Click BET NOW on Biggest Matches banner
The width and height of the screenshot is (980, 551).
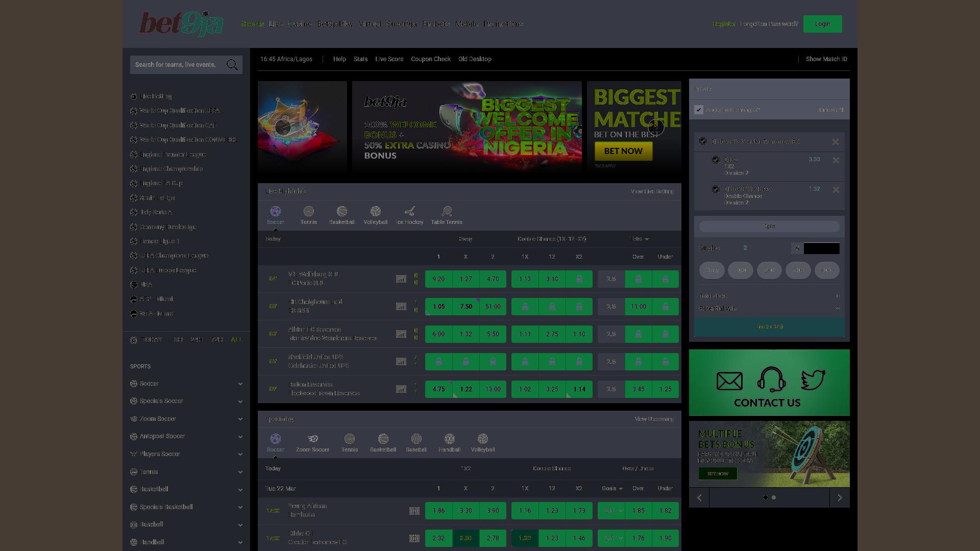tap(623, 151)
